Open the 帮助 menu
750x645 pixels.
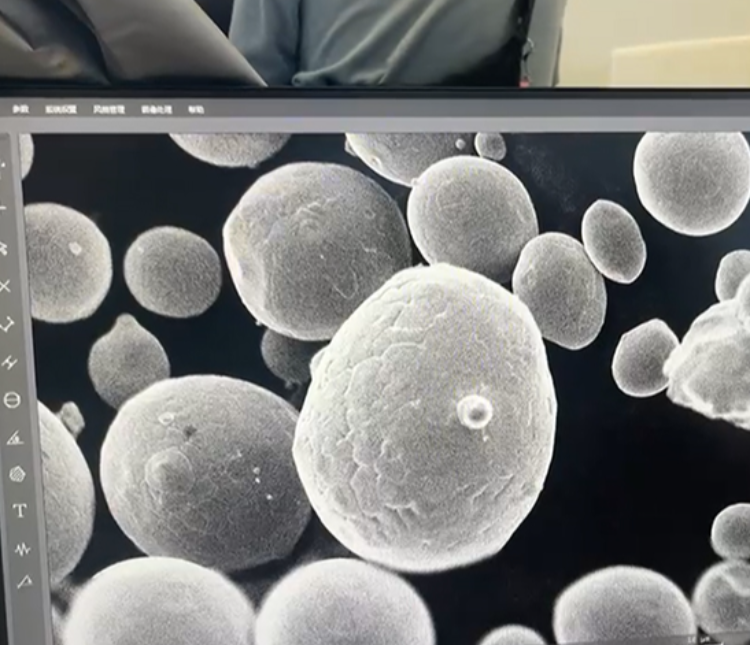(196, 110)
